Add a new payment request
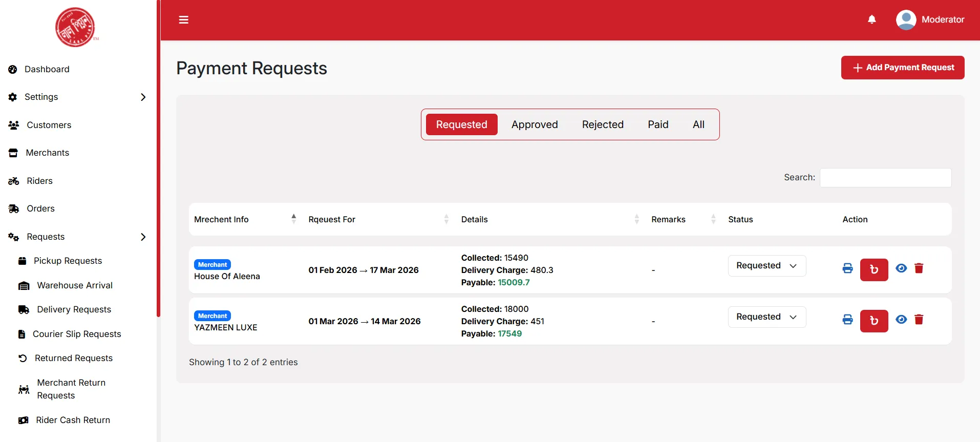980x442 pixels. (903, 68)
